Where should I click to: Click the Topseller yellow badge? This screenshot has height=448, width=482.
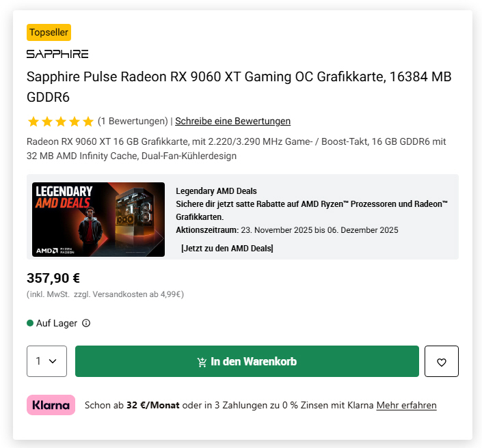[x=49, y=32]
